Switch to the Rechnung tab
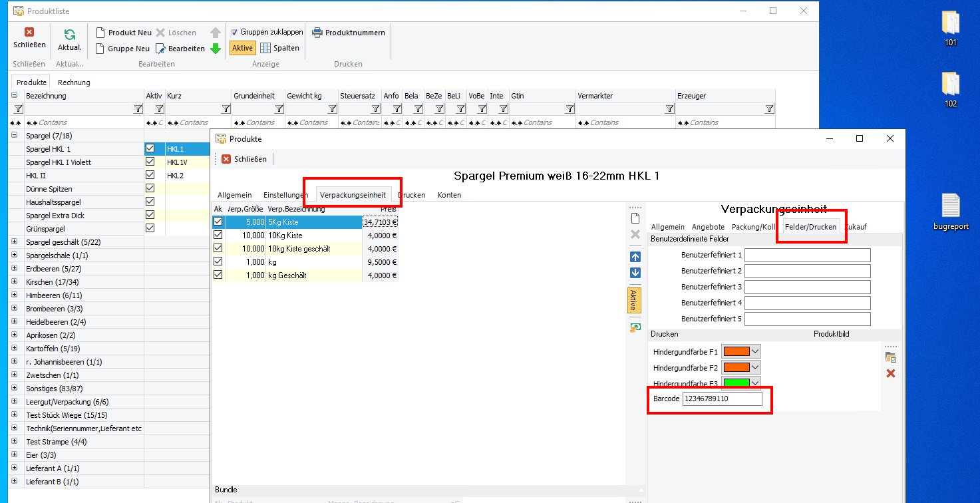980x503 pixels. click(x=74, y=83)
